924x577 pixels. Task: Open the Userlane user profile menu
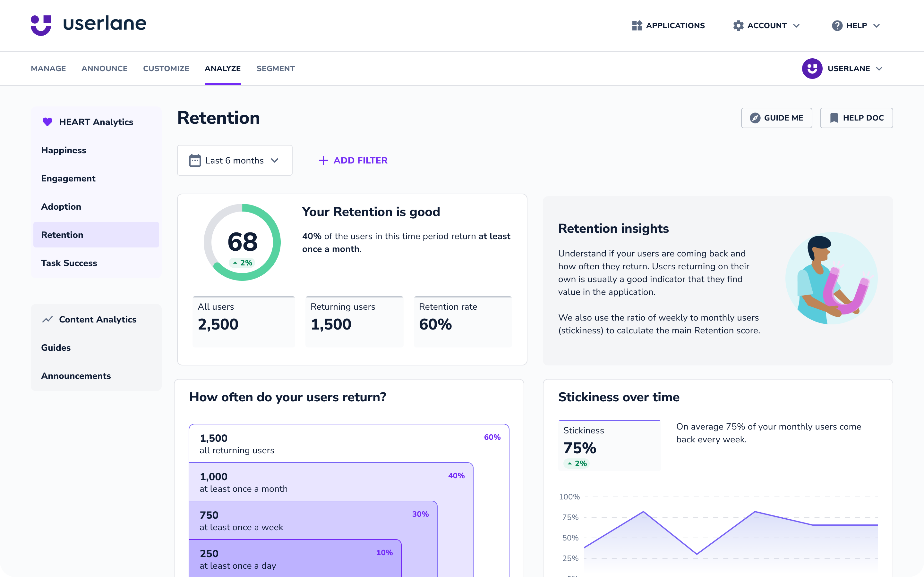(844, 69)
